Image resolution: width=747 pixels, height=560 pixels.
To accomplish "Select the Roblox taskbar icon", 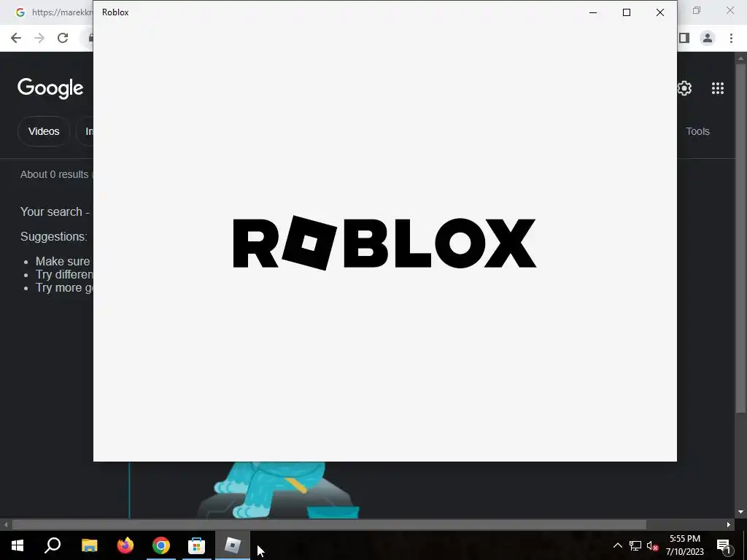I will pyautogui.click(x=233, y=545).
